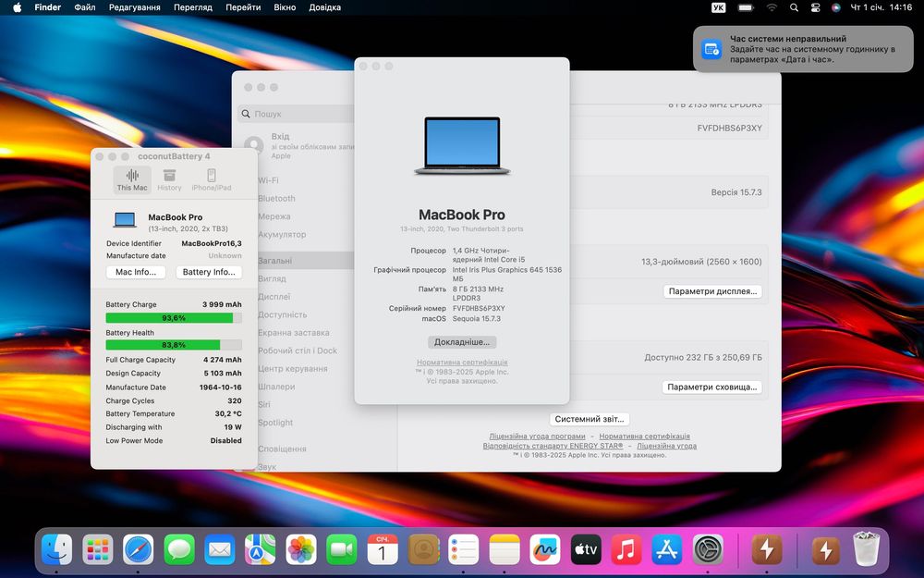Click the system time incorrect notification
This screenshot has height=578, width=924.
803,49
